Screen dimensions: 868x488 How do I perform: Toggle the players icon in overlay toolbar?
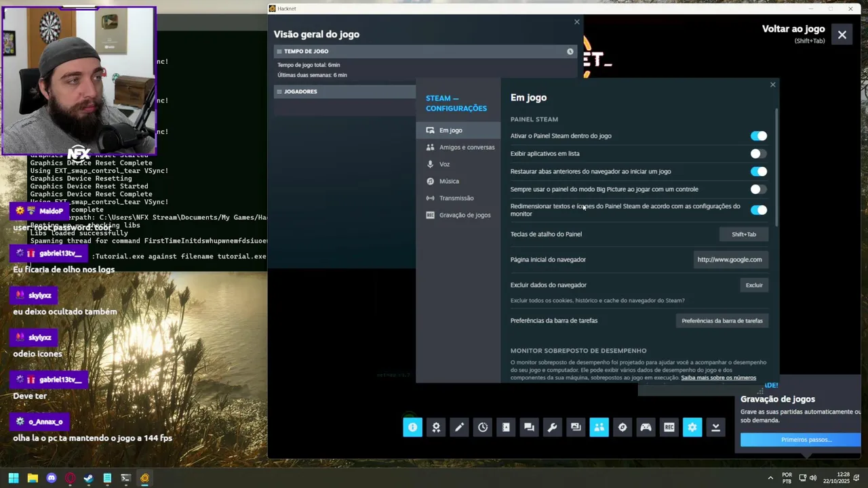[x=599, y=427]
